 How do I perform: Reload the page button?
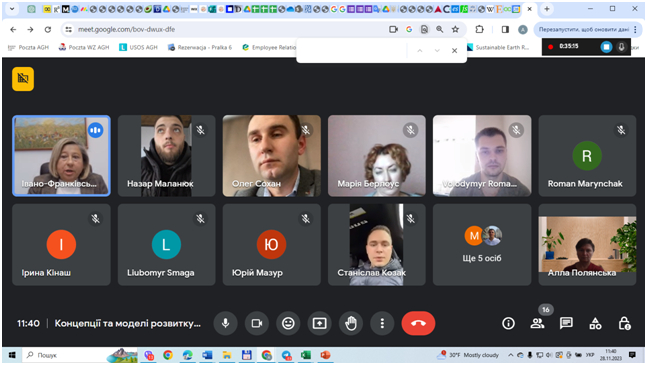(47, 29)
